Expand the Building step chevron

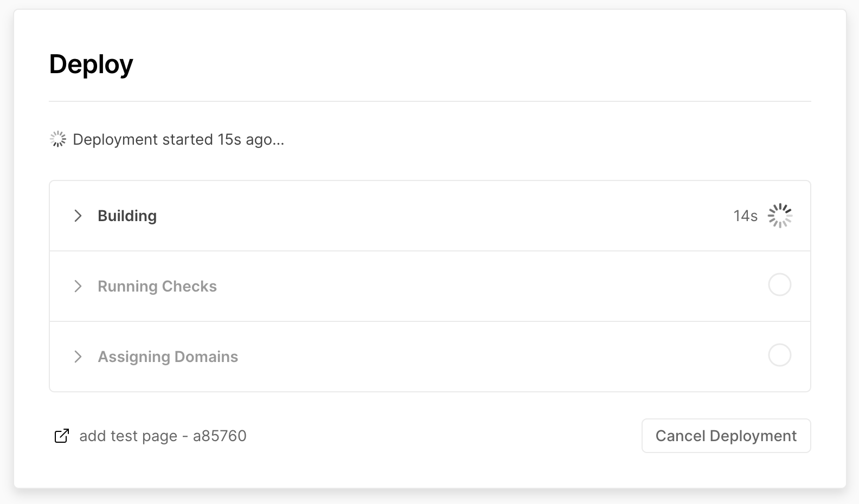(78, 216)
